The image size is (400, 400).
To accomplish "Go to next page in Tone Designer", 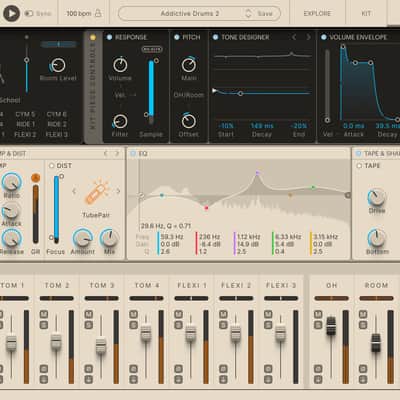I will pyautogui.click(x=308, y=37).
